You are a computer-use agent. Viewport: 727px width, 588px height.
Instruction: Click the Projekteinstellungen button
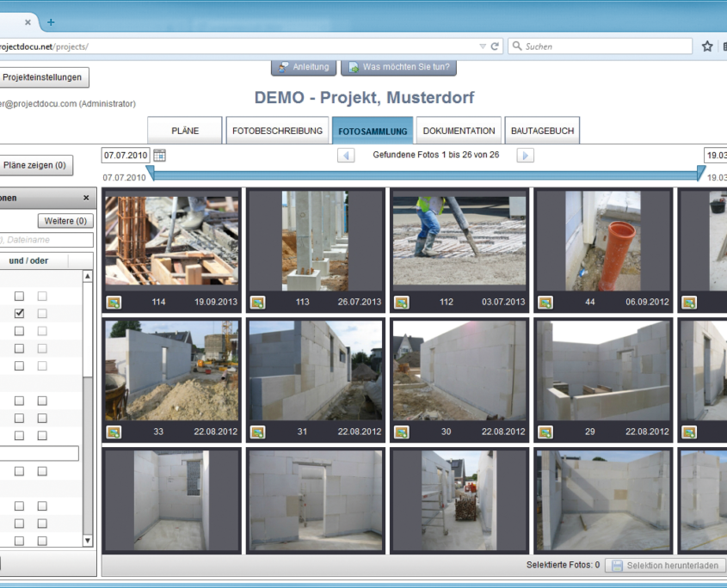coord(45,77)
